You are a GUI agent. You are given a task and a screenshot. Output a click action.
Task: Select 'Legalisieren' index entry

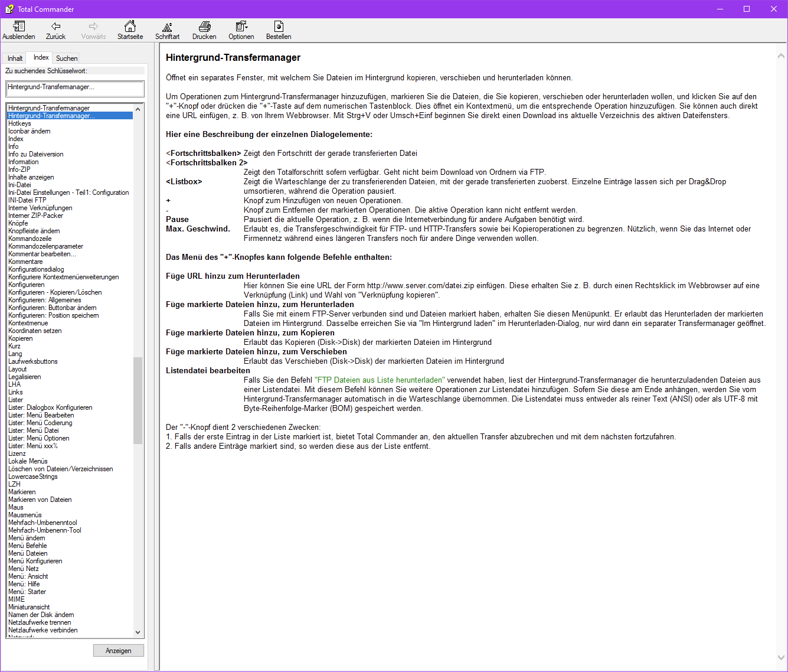click(25, 377)
